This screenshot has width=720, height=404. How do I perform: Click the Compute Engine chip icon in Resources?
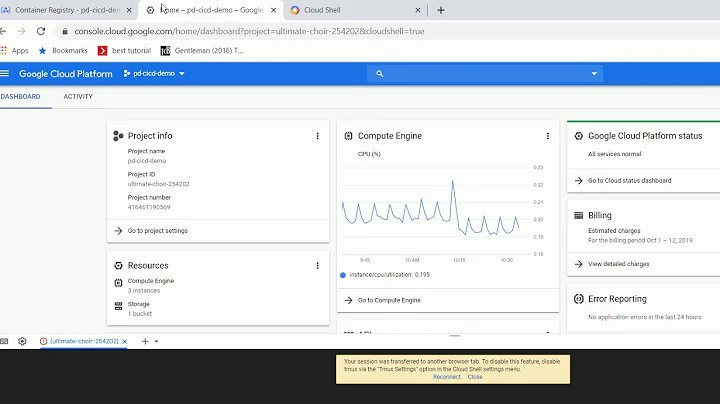click(118, 283)
